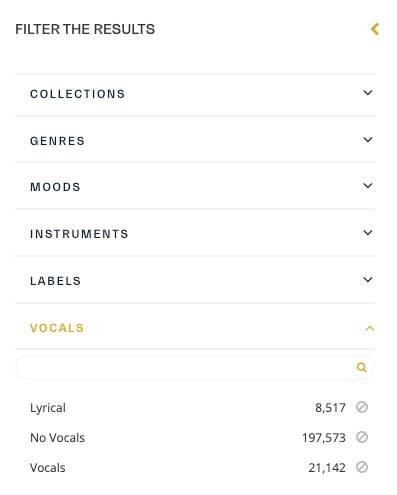This screenshot has height=495, width=397.
Task: Focus the Vocals search input field
Action: [195, 368]
